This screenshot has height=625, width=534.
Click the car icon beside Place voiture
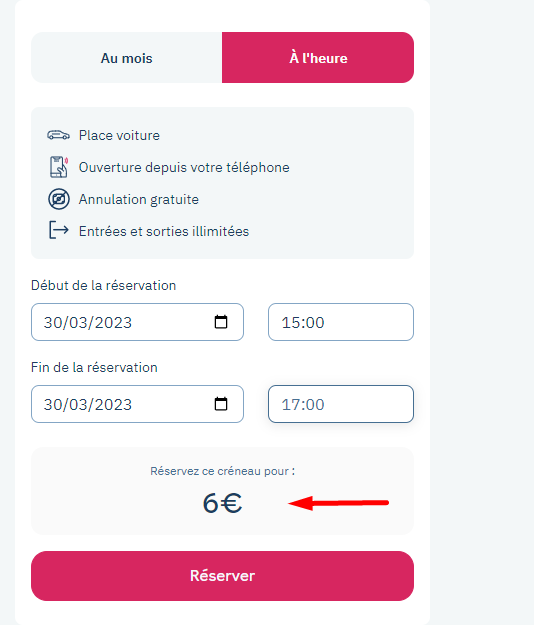click(59, 135)
